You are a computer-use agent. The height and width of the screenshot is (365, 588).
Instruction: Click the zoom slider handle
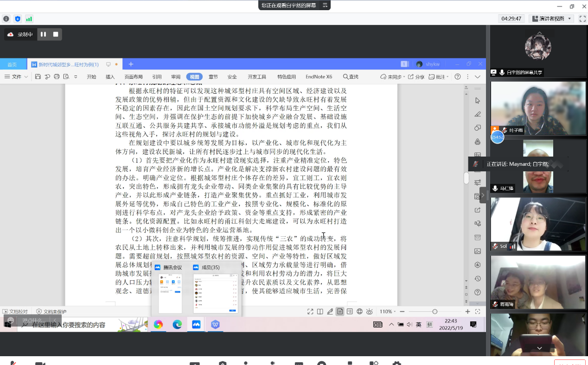click(435, 312)
